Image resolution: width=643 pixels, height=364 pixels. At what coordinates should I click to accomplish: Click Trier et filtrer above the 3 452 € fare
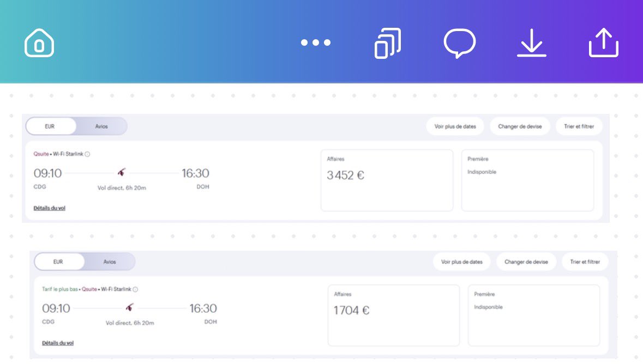(579, 126)
